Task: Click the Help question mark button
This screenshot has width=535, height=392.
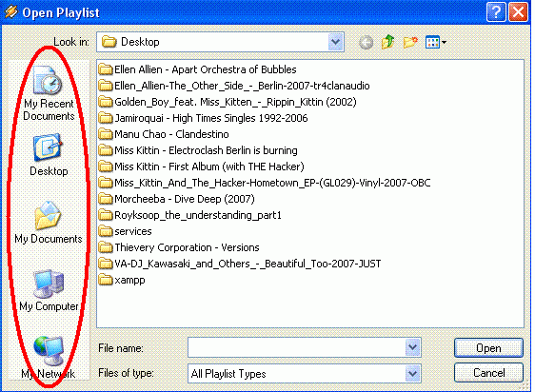Action: 496,12
